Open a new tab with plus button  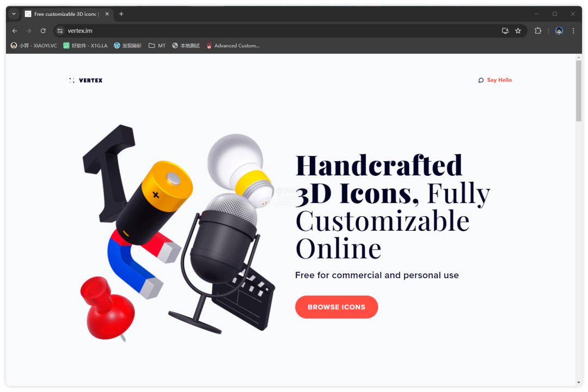pos(121,14)
